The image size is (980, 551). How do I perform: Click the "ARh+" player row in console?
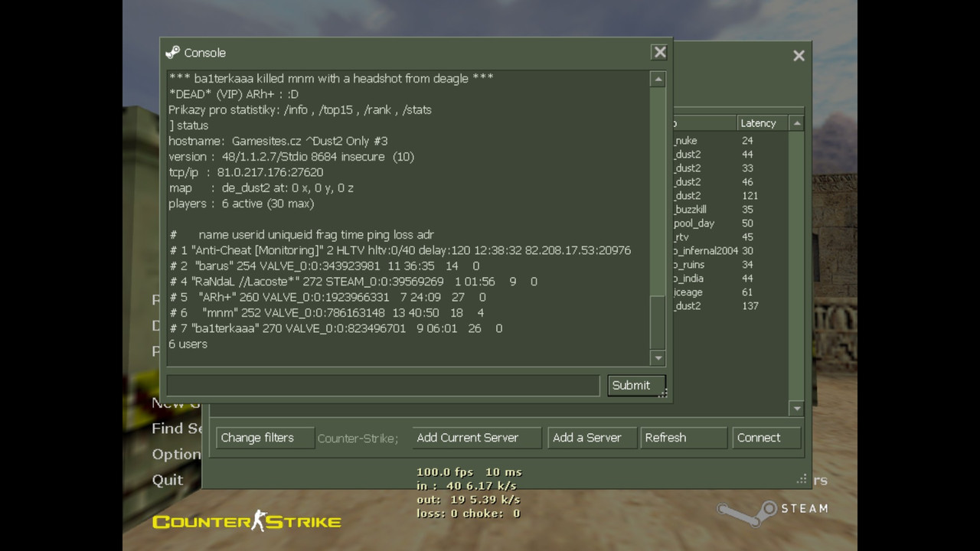328,297
